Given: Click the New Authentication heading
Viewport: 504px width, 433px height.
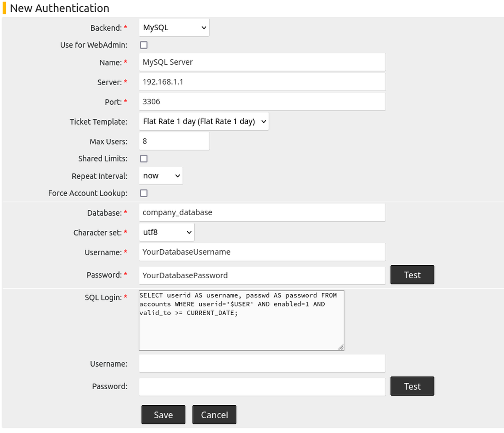Looking at the screenshot, I should pyautogui.click(x=60, y=8).
